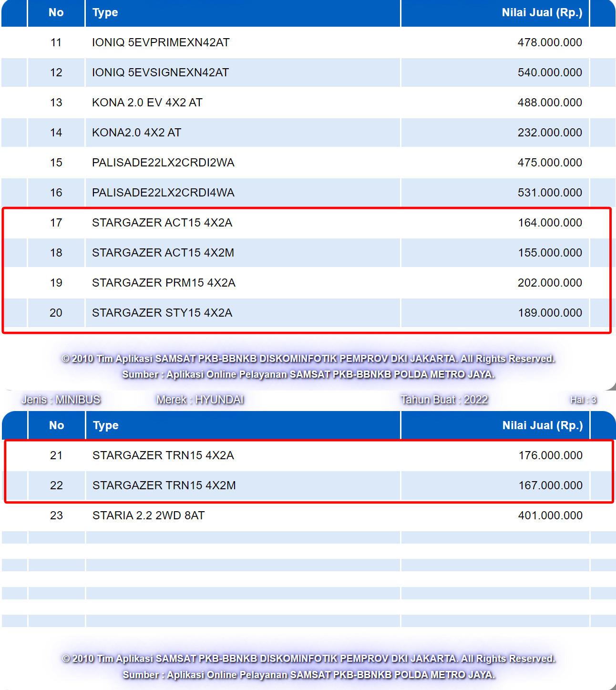
Task: Click the Merek : HYUNDAI label
Action: tap(200, 400)
